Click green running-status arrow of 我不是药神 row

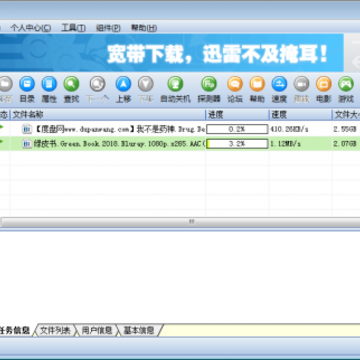(3, 127)
